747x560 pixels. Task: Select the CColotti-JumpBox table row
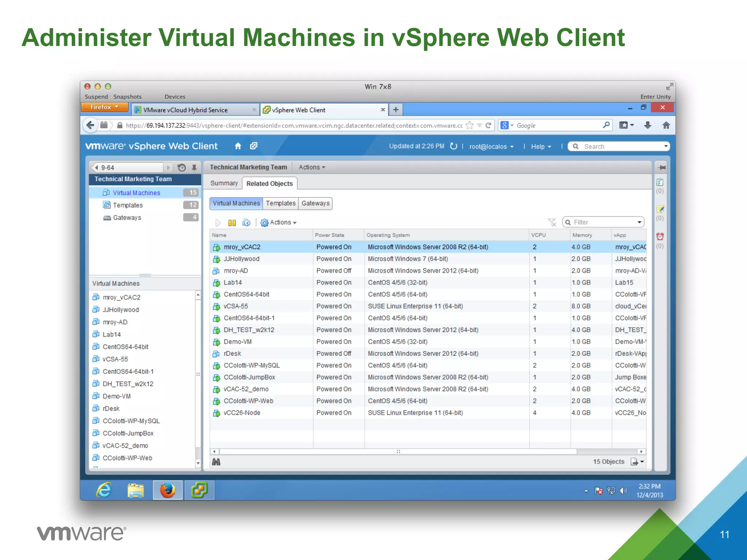point(428,377)
